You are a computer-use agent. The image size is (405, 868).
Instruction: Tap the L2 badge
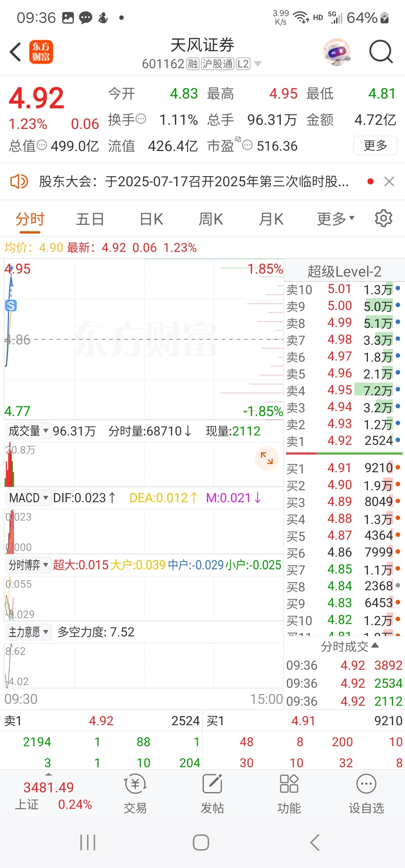243,64
